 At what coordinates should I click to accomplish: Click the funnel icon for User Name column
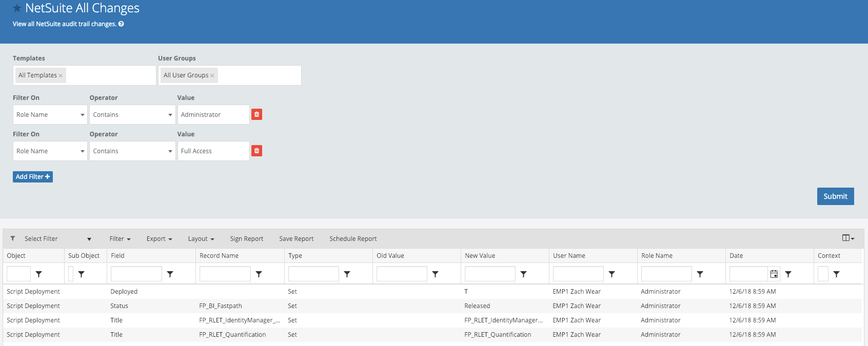pos(611,274)
